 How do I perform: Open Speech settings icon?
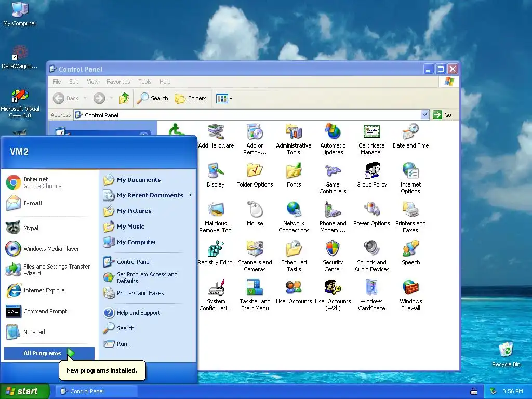[410, 253]
